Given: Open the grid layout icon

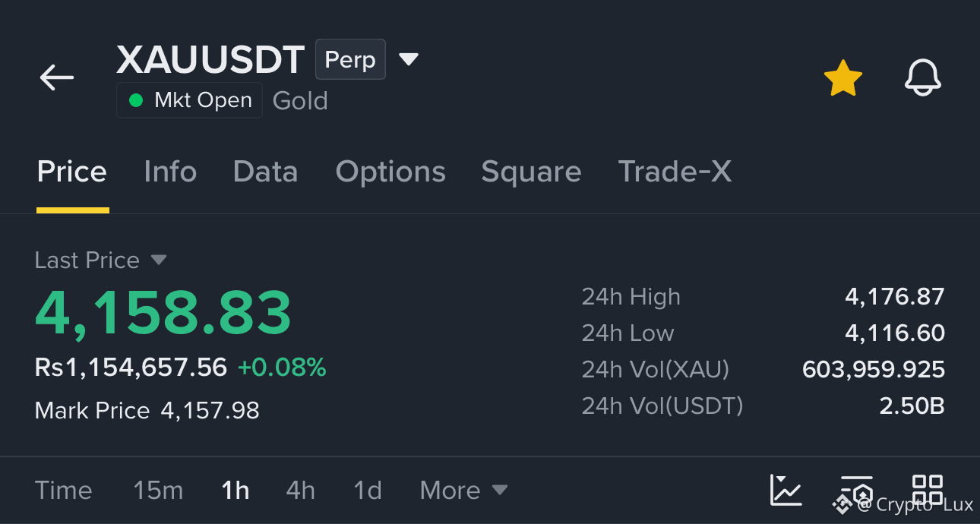Looking at the screenshot, I should 928,490.
